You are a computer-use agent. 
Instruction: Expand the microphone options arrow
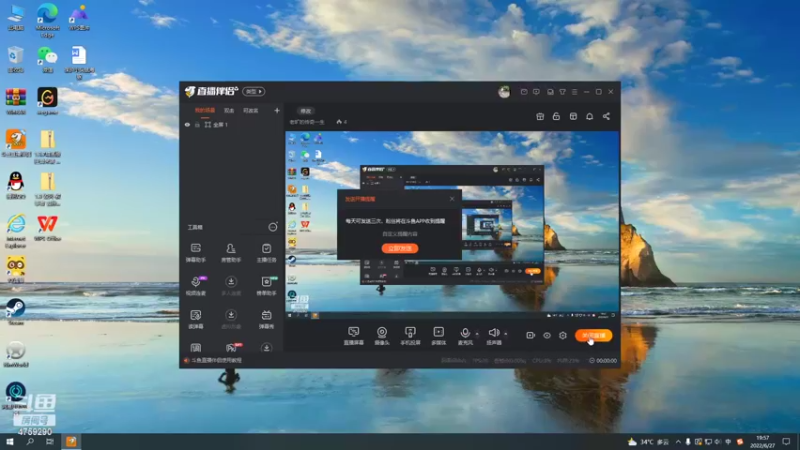(x=477, y=334)
